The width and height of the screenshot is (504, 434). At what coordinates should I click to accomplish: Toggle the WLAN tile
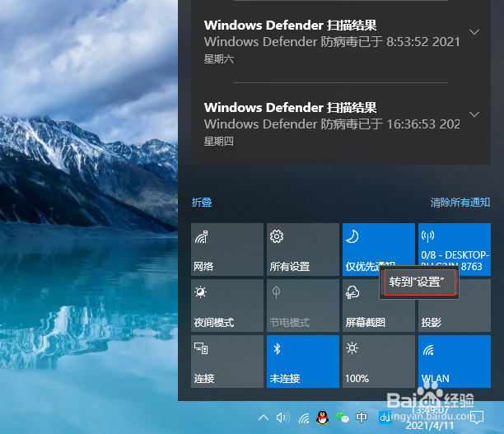(455, 362)
